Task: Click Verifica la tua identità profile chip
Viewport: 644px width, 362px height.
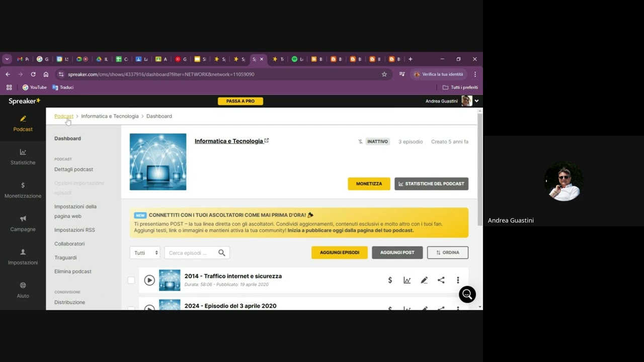Action: pyautogui.click(x=438, y=74)
